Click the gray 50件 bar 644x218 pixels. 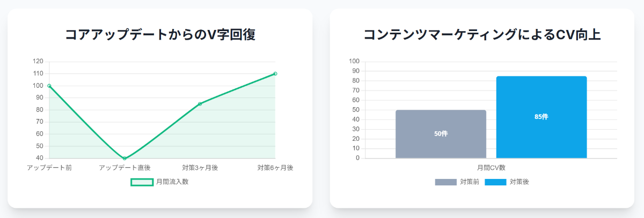tap(441, 134)
